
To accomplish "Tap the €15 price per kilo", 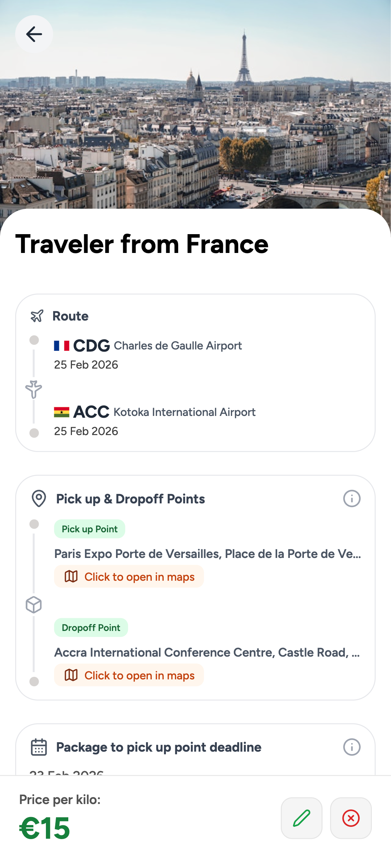I will click(44, 828).
